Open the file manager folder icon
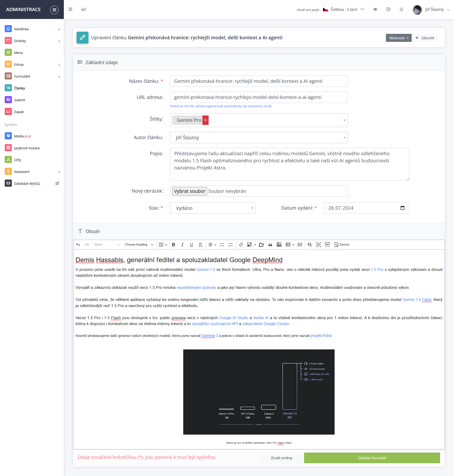This screenshot has width=454, height=476. click(261, 245)
